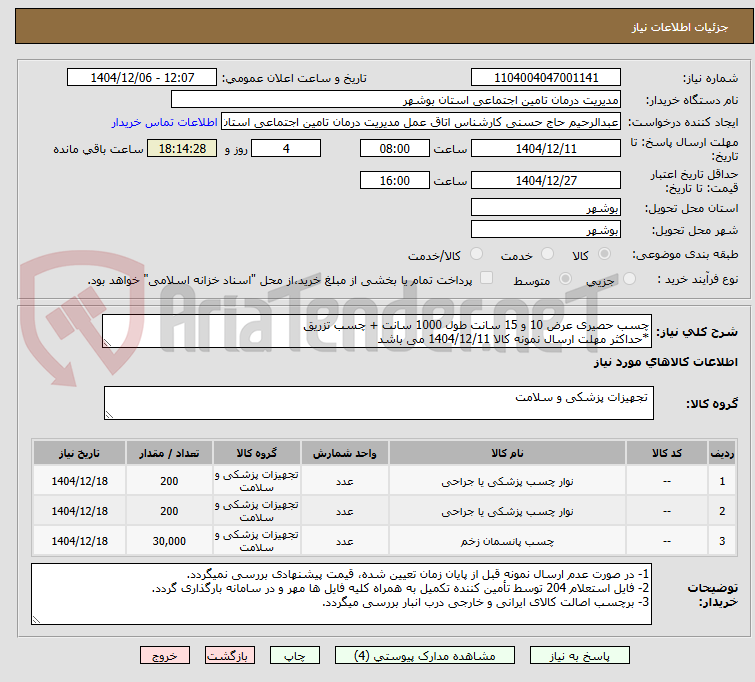The image size is (755, 682).
Task: Click نوار چسب پزشکی یا جراحی in row 1
Action: (507, 481)
